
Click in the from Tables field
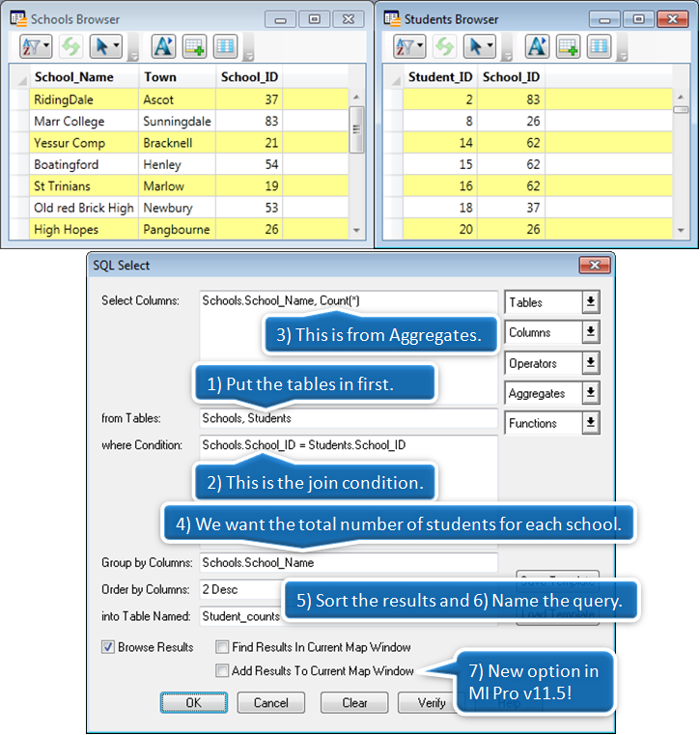click(x=349, y=418)
